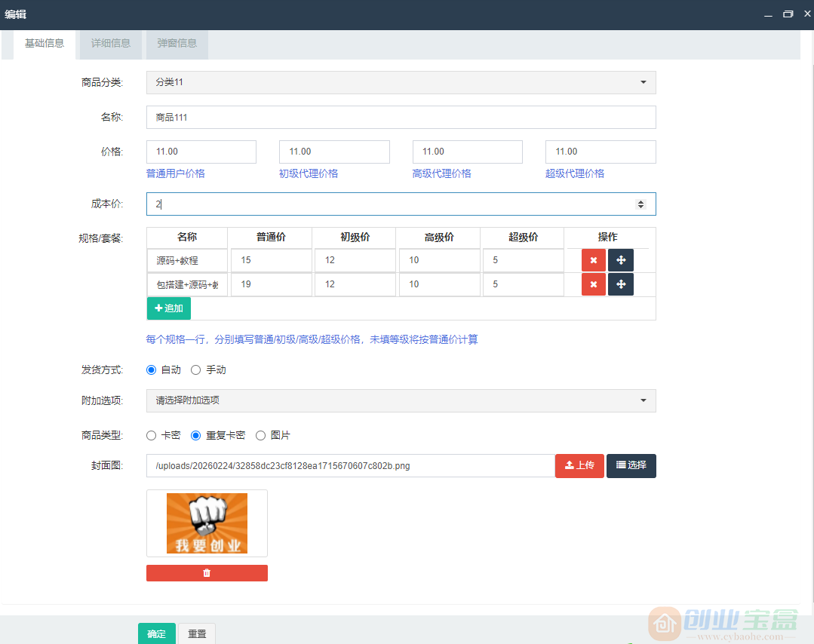Open the 商品分类 category dropdown
Viewport: 814px width, 644px height.
[x=401, y=82]
